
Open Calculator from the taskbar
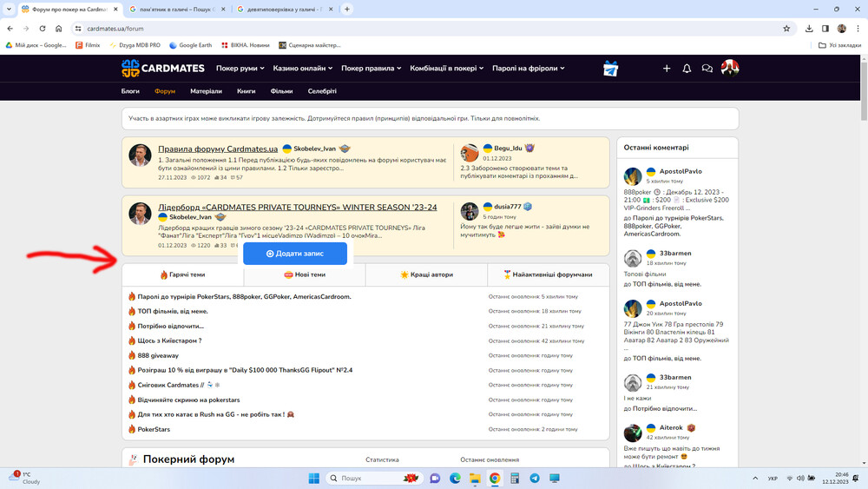(514, 478)
